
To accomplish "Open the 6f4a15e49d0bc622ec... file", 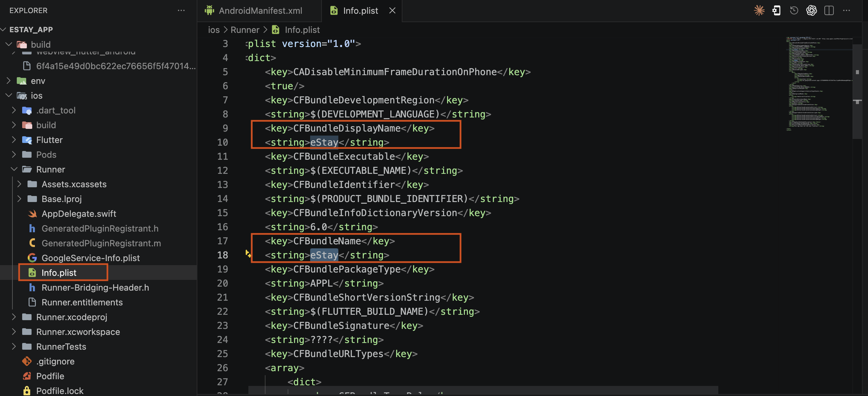I will point(115,66).
